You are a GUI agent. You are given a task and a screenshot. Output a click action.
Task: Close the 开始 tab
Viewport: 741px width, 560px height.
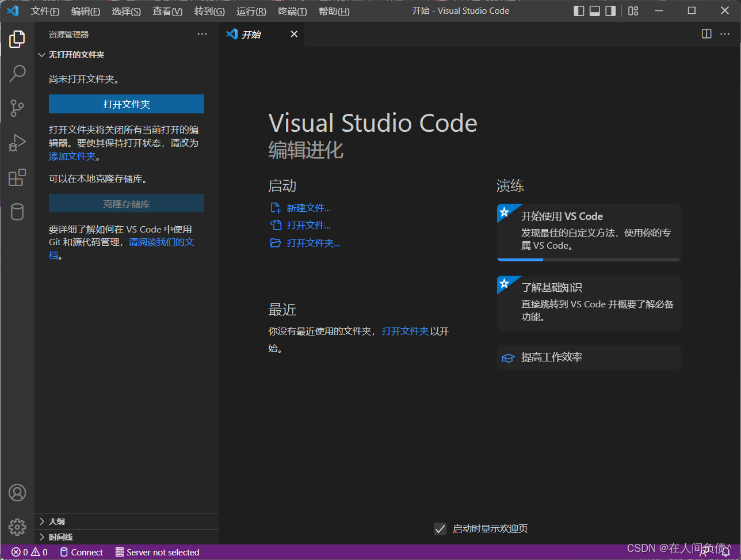294,35
